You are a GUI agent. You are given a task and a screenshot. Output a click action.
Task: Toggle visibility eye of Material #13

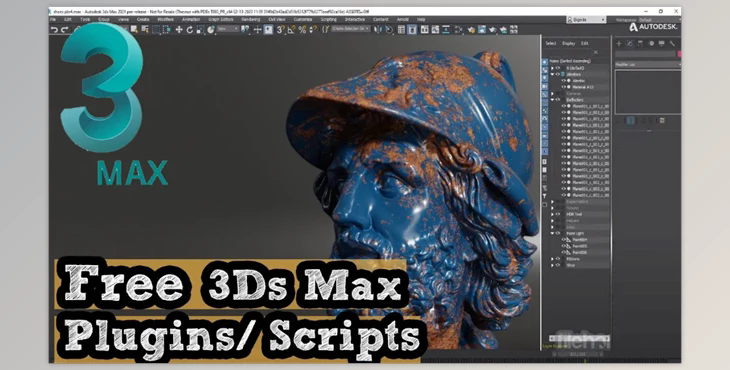pos(563,87)
